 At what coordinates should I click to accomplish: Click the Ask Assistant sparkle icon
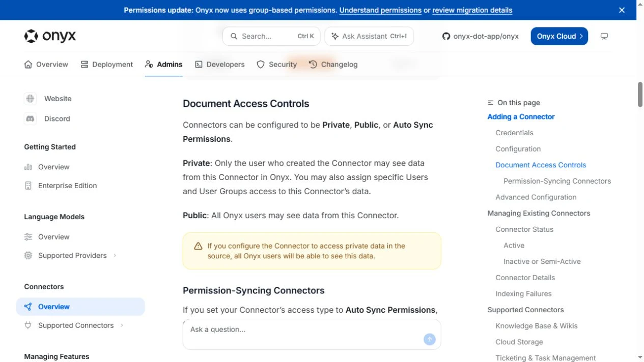(x=335, y=36)
